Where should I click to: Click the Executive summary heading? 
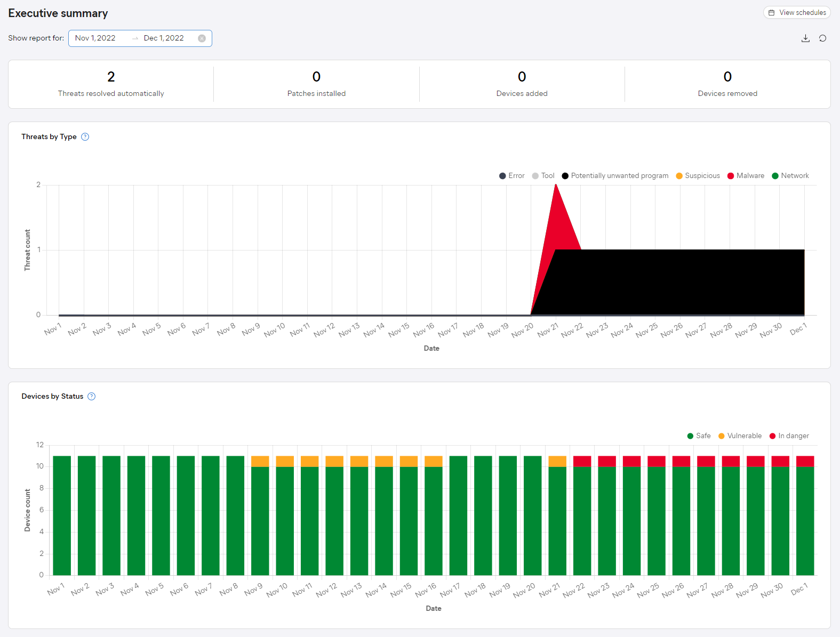(58, 13)
